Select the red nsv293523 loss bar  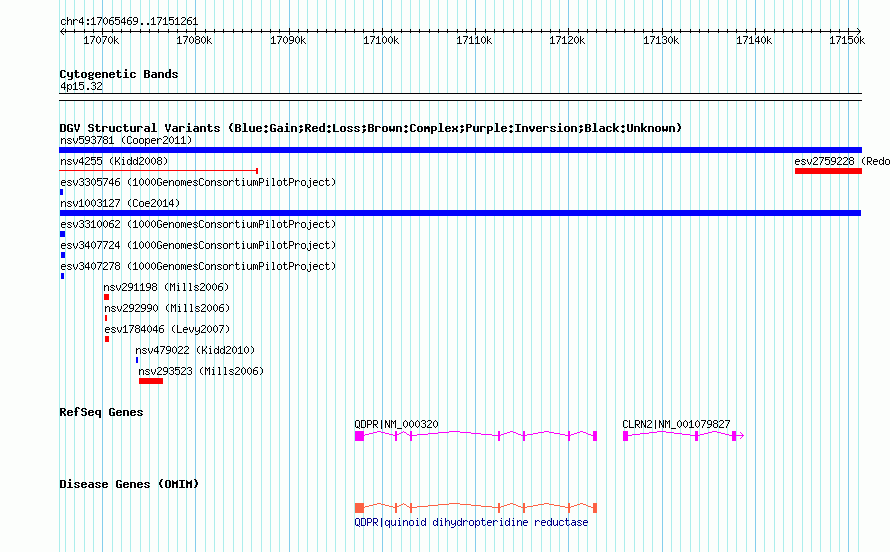151,381
